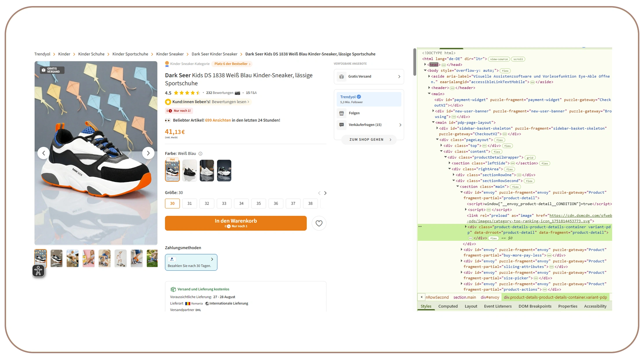644x359 pixels.
Task: Select the Weiß Blau Hot color swatch
Action: 172,170
